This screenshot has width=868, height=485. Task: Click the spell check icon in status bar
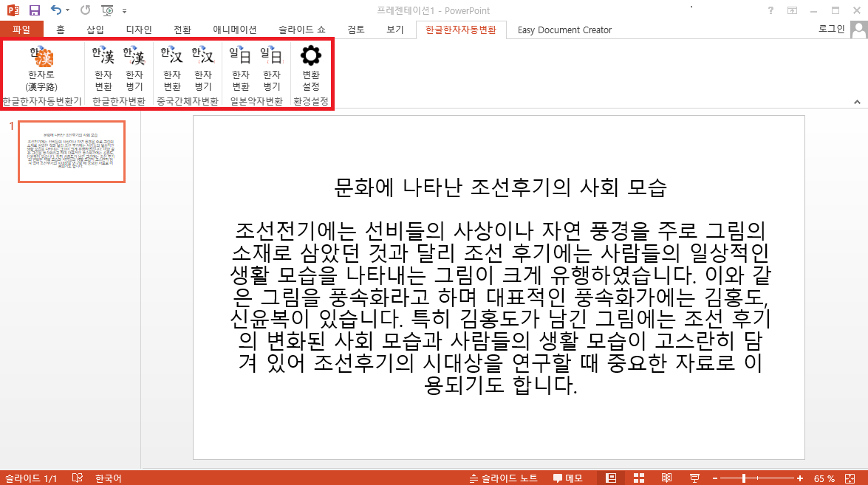[x=77, y=478]
